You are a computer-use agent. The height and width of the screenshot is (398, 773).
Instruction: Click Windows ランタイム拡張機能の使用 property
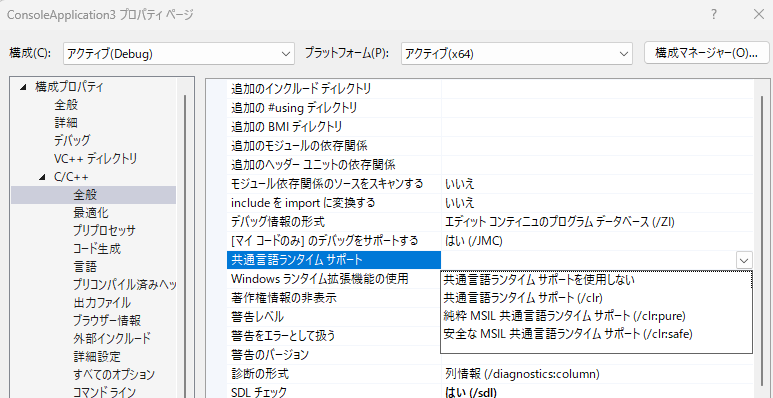pyautogui.click(x=319, y=279)
